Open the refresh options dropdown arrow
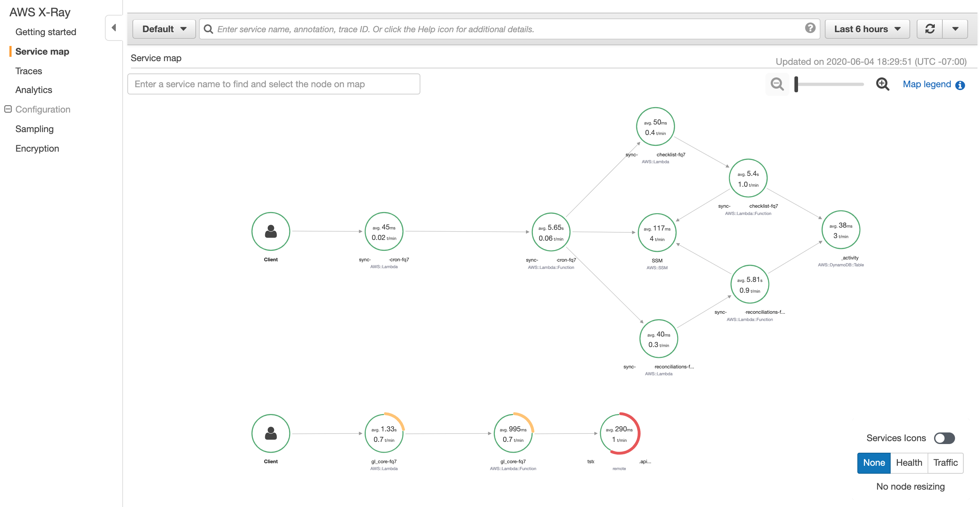Viewport: 980px width, 507px height. point(955,29)
